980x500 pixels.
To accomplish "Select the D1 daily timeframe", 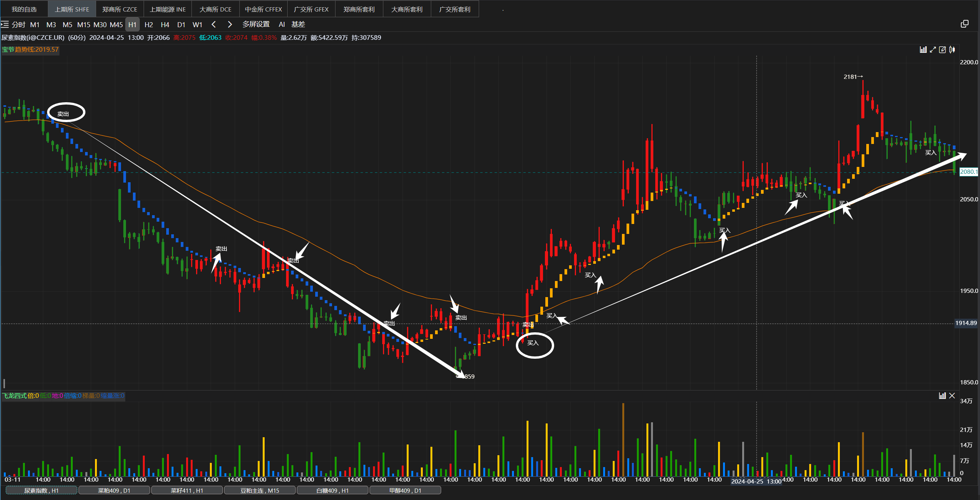I will [x=181, y=25].
